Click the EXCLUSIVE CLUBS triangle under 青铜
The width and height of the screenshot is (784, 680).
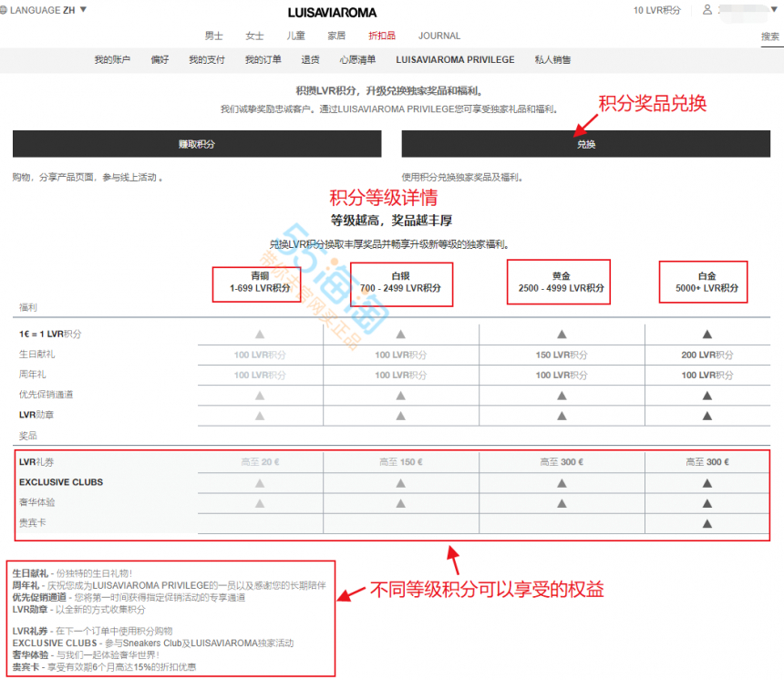[260, 483]
